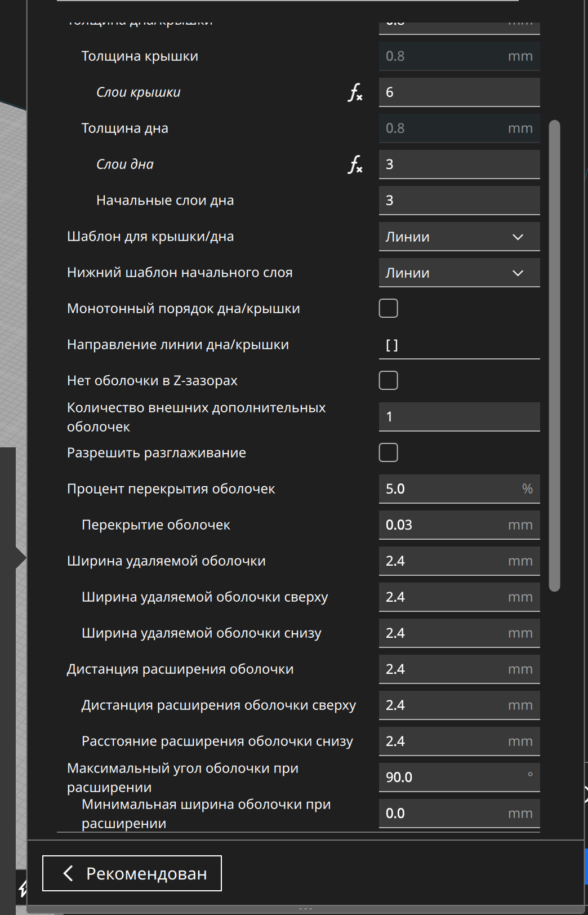Screen dimensions: 588x915
Task: Click the Максимальный угол оболочки при расширении field
Action: [460, 778]
